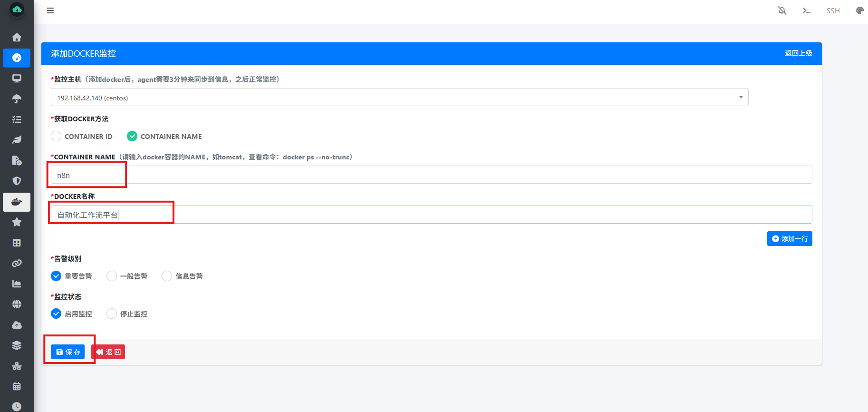868x412 pixels.
Task: Expand the 监控主机 host dropdown
Action: 399,98
